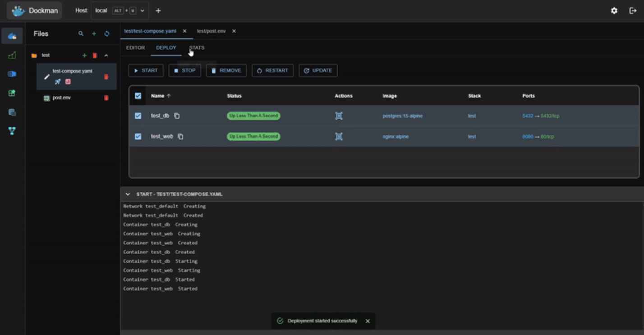
Task: Click the Dockman whale logo
Action: coord(18,11)
